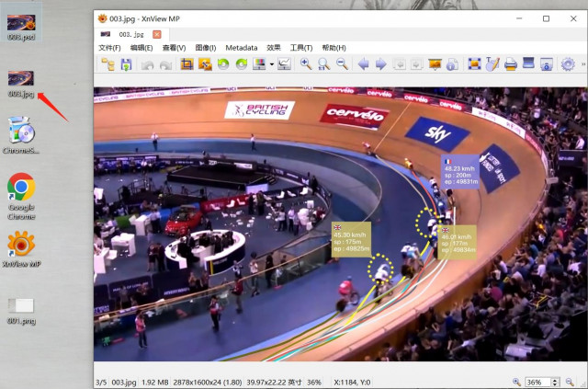Click the status bar zoom in button
Image resolution: width=588 pixels, height=389 pixels.
(516, 383)
